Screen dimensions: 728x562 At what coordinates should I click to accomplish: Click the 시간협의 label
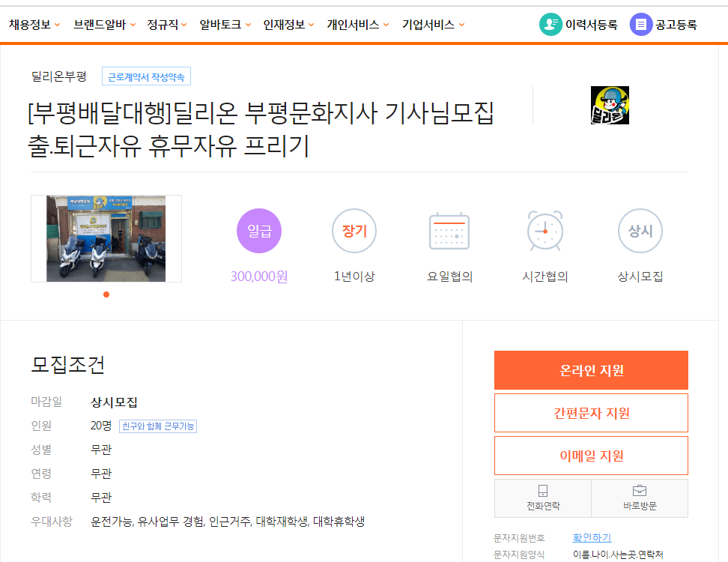(x=545, y=277)
